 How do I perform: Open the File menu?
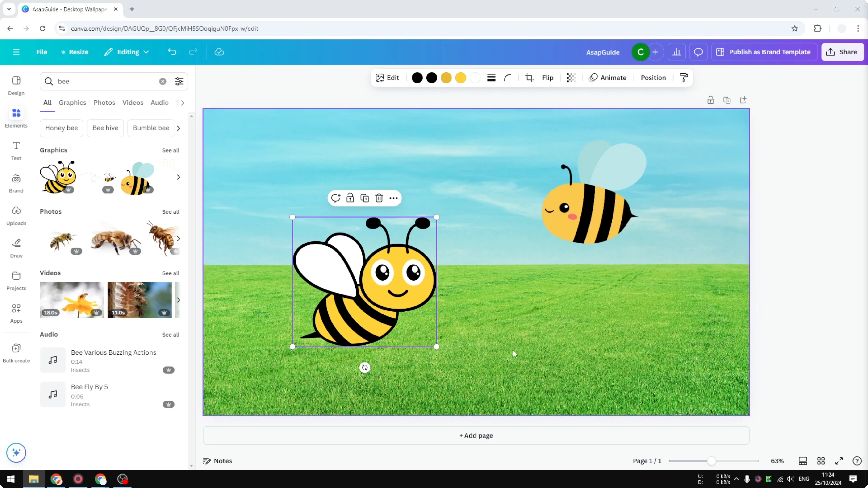coord(42,52)
